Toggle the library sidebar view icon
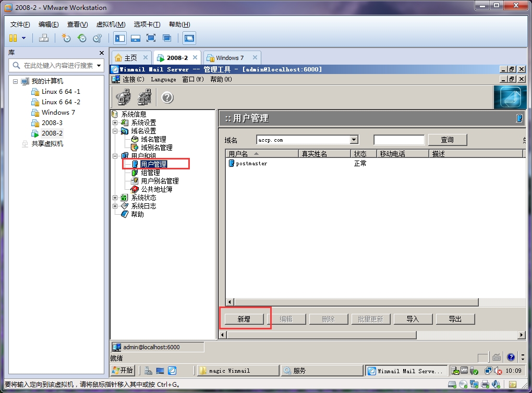Image resolution: width=532 pixels, height=393 pixels. pyautogui.click(x=120, y=38)
